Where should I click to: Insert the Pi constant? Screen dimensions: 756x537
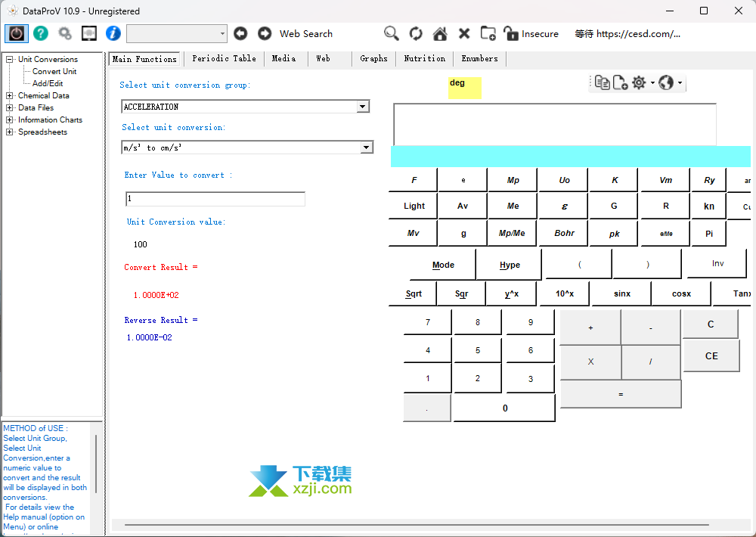[x=709, y=234]
